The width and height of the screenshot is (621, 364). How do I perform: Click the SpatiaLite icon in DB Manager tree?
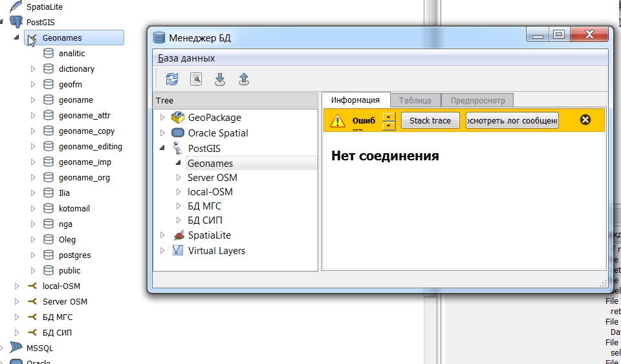(x=179, y=235)
